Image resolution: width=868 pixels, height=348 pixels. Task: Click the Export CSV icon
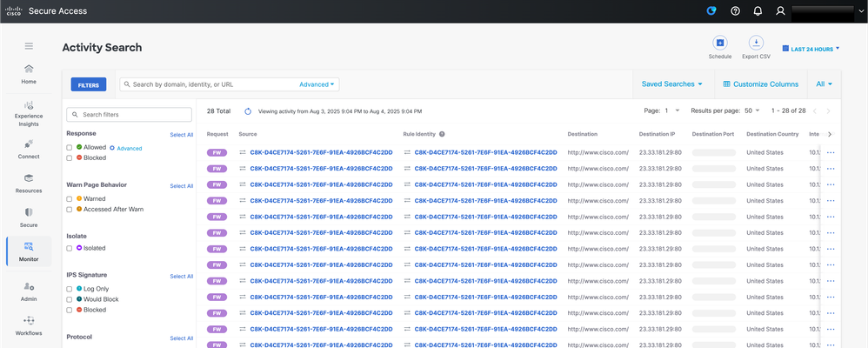756,43
